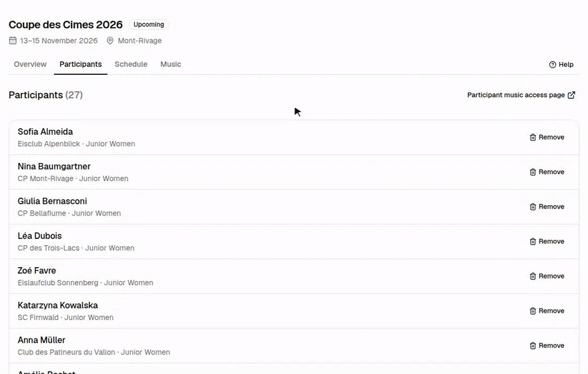
Task: Select the name Katarzyna Kowalska
Action: click(x=57, y=305)
